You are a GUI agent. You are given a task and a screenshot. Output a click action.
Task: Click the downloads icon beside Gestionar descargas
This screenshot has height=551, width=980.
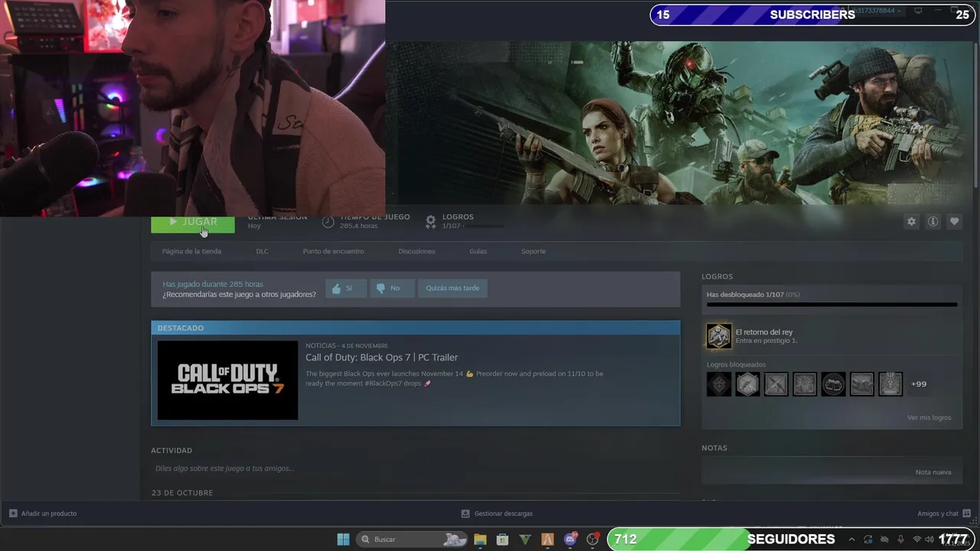click(x=465, y=514)
